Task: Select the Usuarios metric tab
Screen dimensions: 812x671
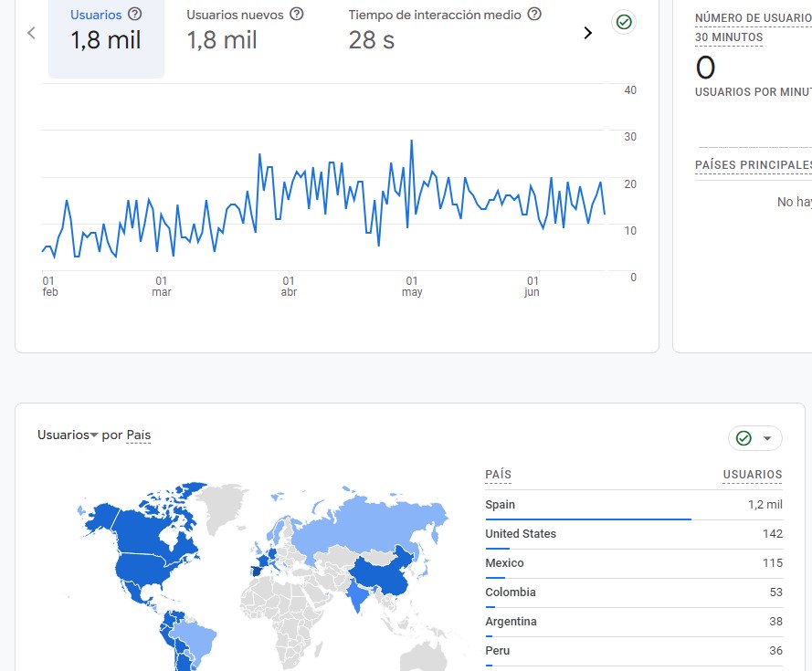Action: click(106, 37)
